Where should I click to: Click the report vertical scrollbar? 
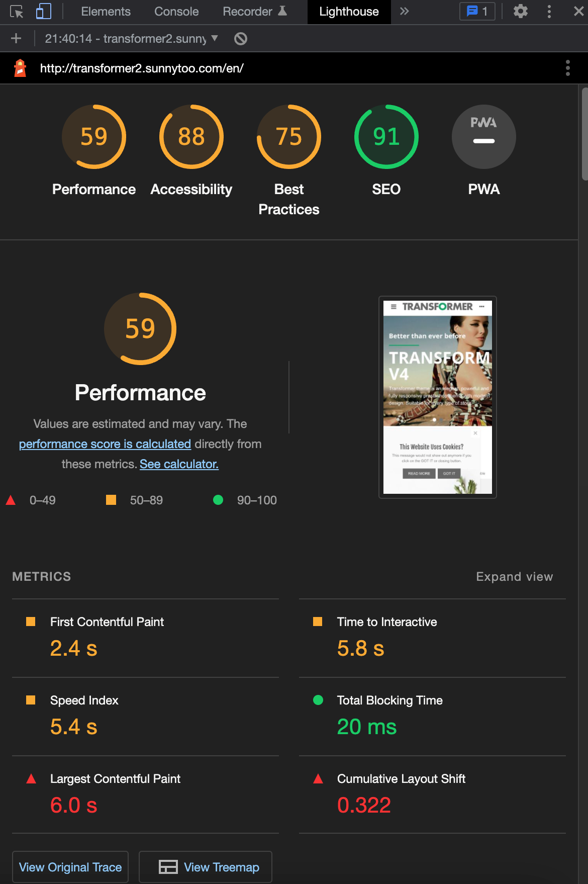click(584, 134)
